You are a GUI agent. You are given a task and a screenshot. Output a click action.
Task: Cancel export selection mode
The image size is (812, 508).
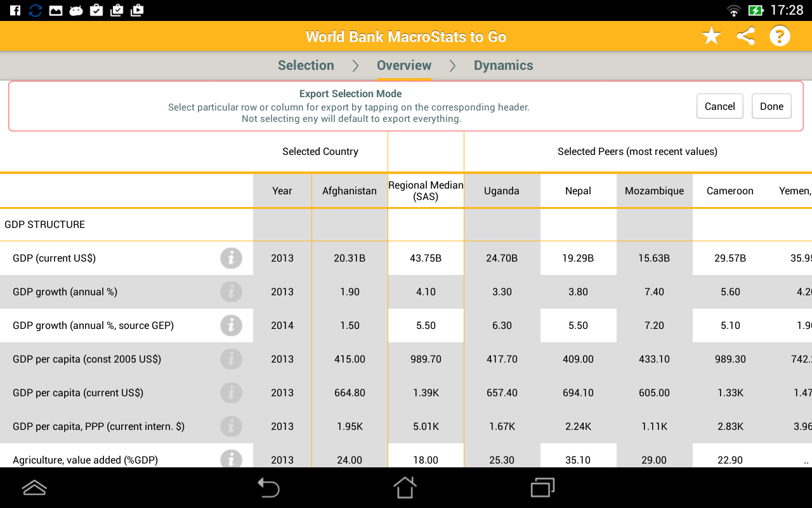pyautogui.click(x=720, y=106)
